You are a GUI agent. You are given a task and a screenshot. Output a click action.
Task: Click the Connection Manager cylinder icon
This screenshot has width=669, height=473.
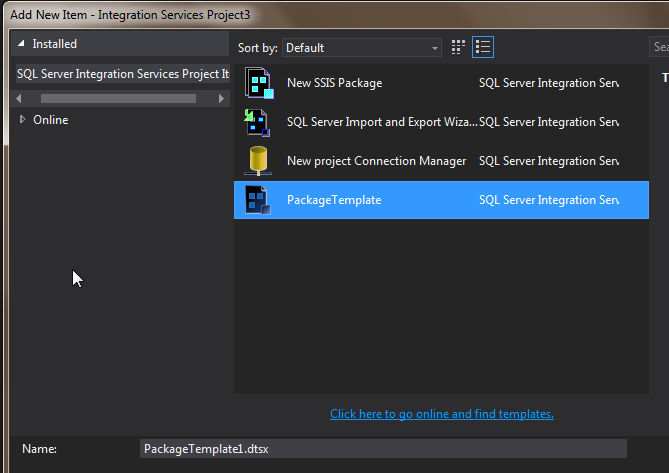[258, 160]
